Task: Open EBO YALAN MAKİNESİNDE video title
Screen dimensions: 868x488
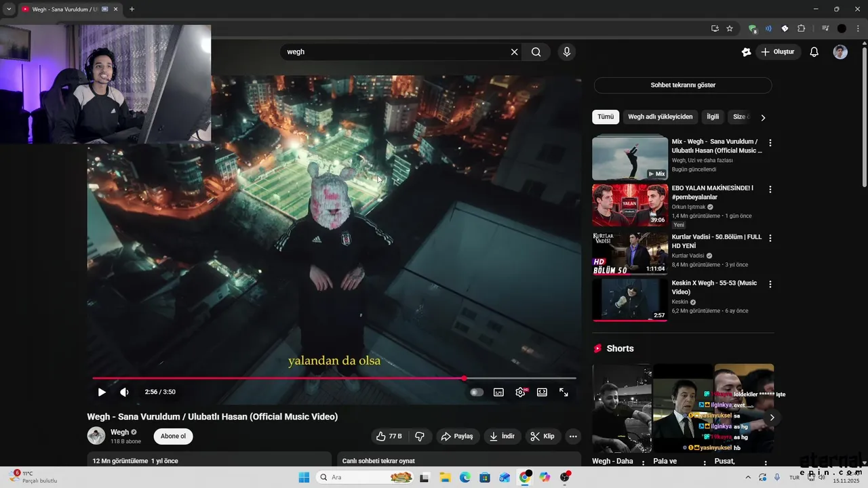Action: [x=713, y=192]
